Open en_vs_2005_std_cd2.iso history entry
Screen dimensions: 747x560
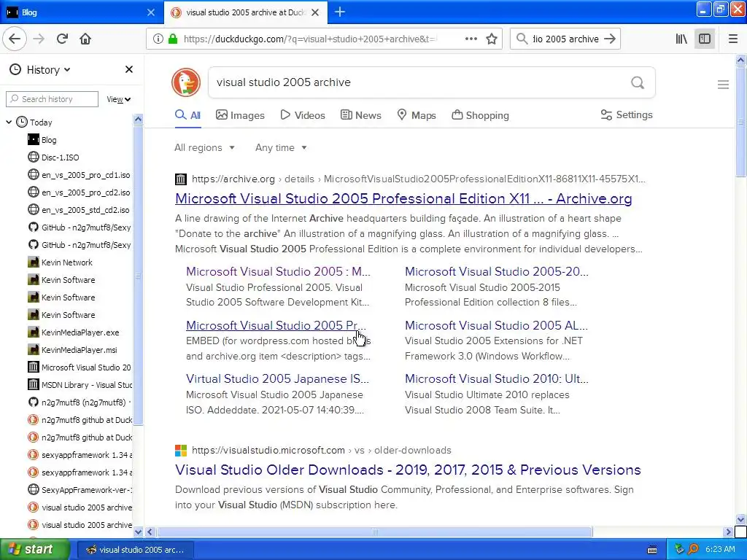point(79,210)
